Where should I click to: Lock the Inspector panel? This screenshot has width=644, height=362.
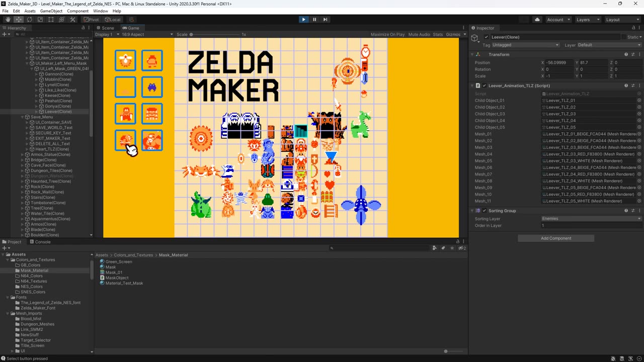633,28
